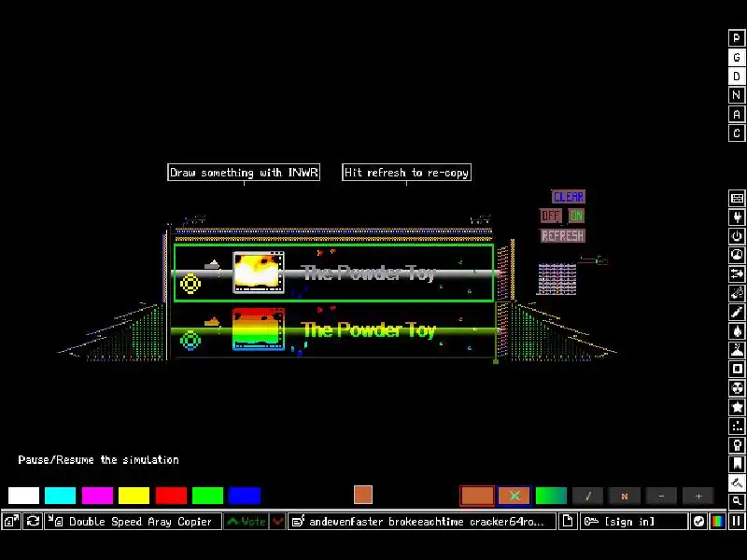Pick the red decoration color
This screenshot has height=560, width=747.
tap(171, 496)
